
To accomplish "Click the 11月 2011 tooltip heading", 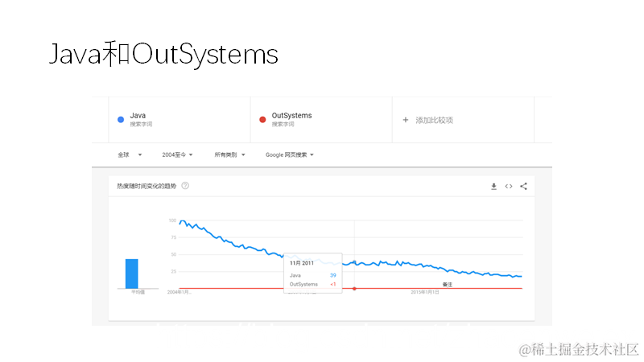I will pos(301,263).
